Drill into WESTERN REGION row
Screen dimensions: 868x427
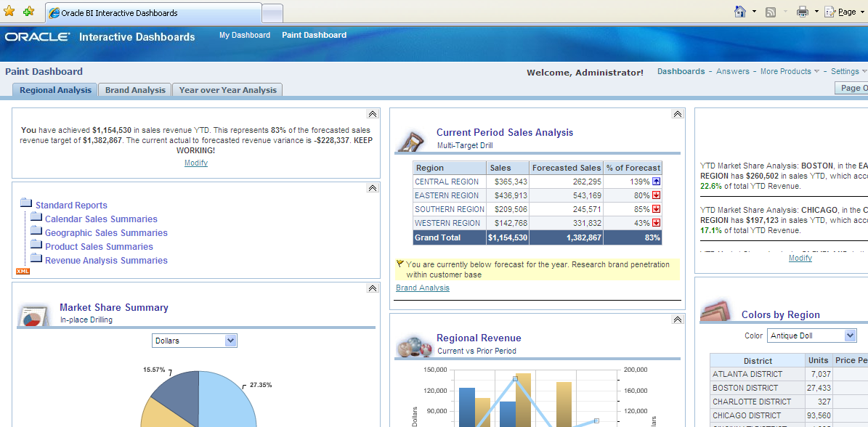click(447, 223)
